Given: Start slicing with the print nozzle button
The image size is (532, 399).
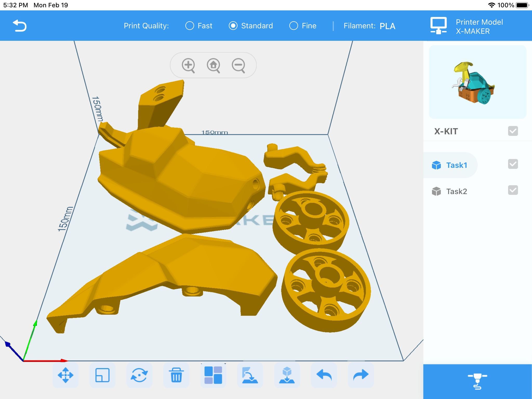Looking at the screenshot, I should tap(477, 381).
